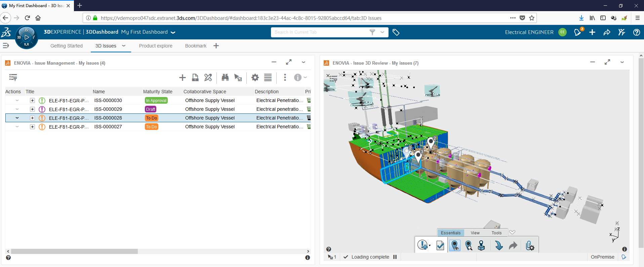Expand the row for ISS-0000030

click(x=32, y=100)
